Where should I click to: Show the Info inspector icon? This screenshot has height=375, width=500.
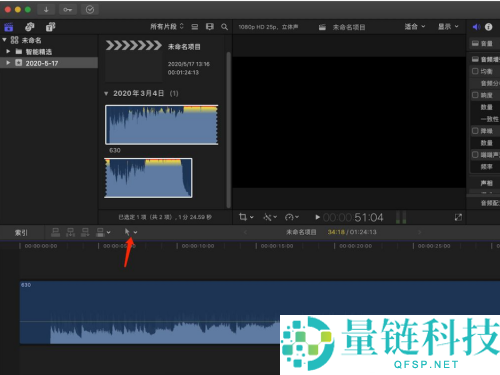(x=489, y=27)
